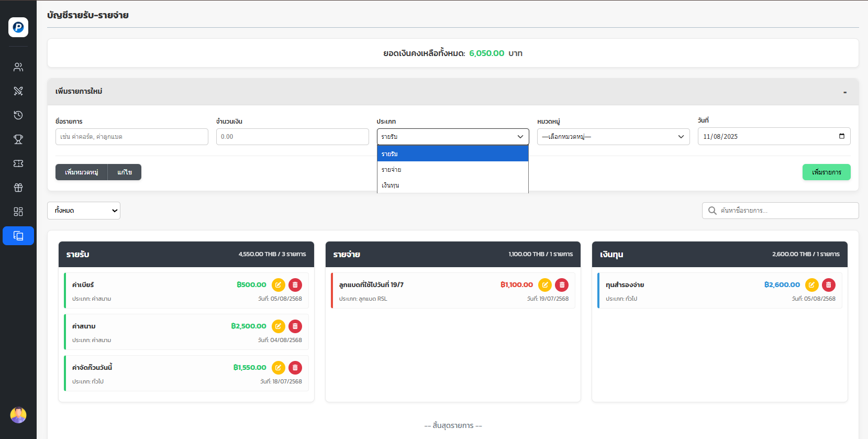
Task: Click the เพิ่มรายการ green button
Action: pyautogui.click(x=826, y=172)
